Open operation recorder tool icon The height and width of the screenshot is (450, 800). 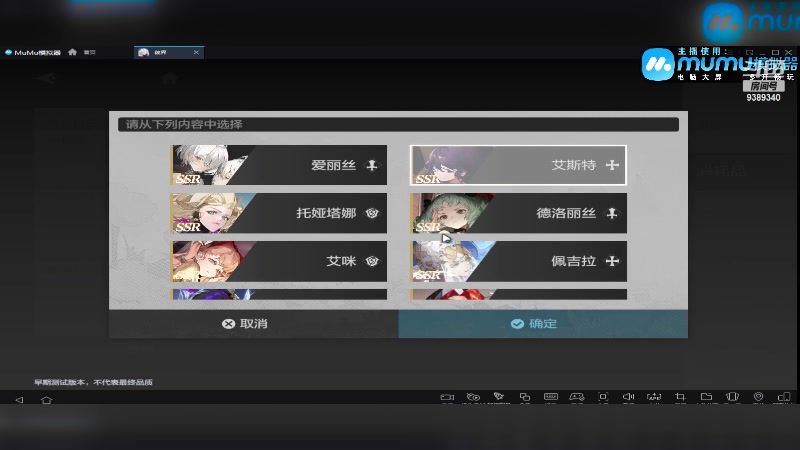(473, 397)
